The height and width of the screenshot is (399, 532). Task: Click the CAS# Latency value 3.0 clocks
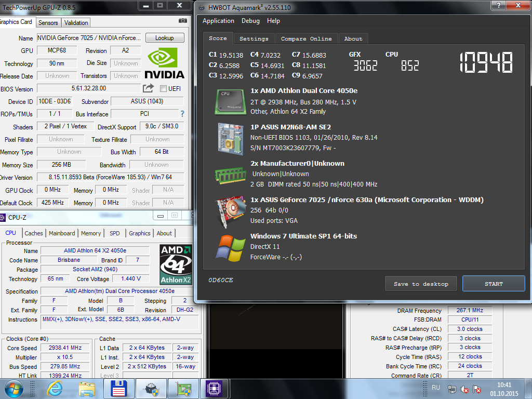tap(470, 329)
